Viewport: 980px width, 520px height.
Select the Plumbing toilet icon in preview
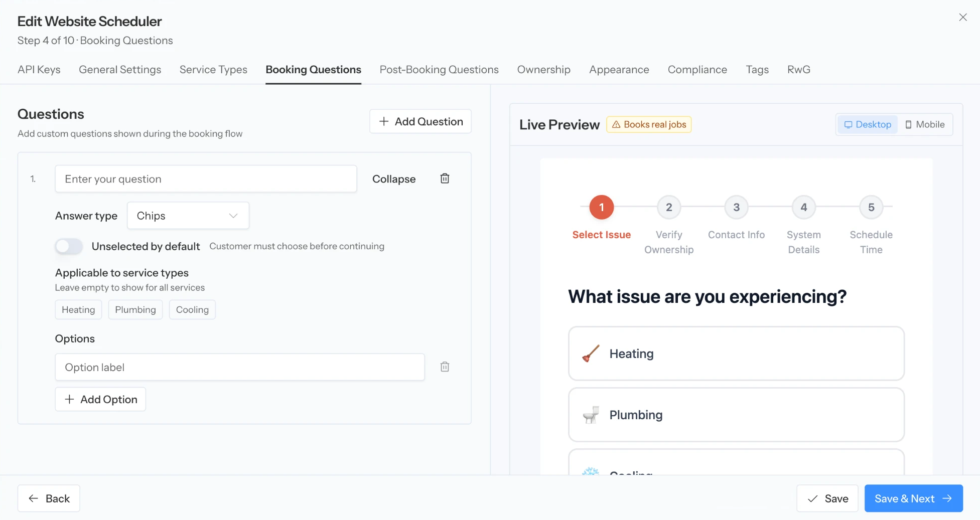pyautogui.click(x=591, y=415)
